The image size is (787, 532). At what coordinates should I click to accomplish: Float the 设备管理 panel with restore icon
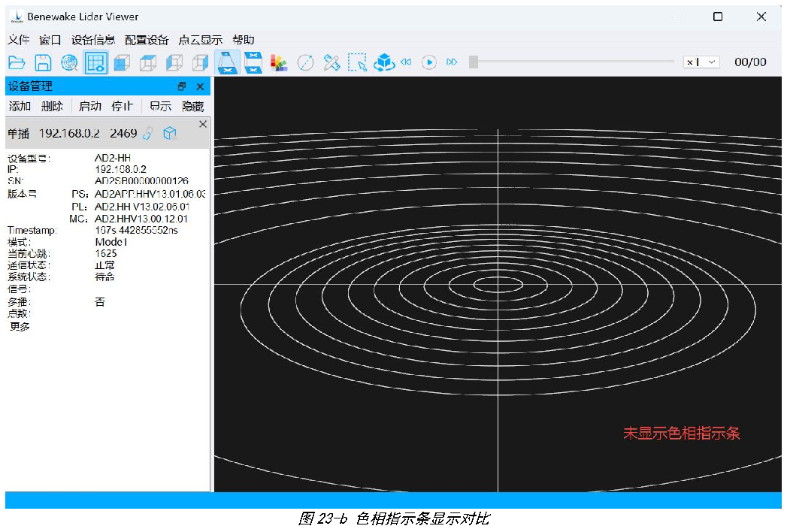tap(182, 86)
